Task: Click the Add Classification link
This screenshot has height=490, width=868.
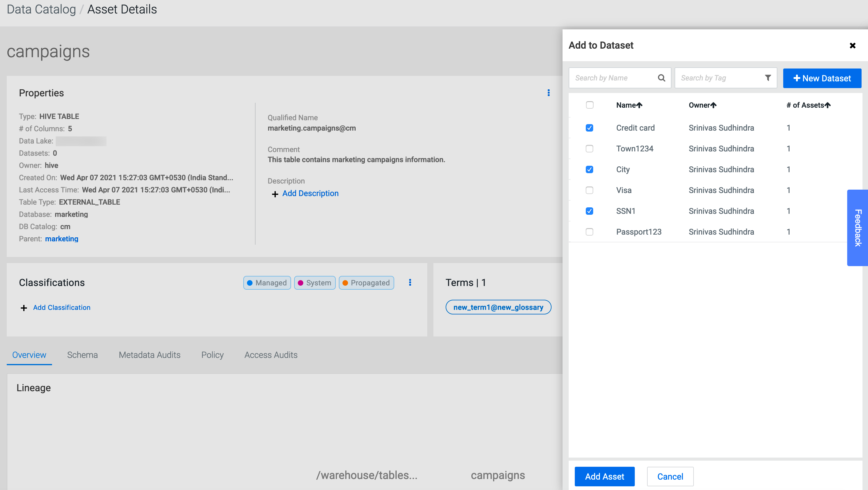Action: (x=62, y=307)
